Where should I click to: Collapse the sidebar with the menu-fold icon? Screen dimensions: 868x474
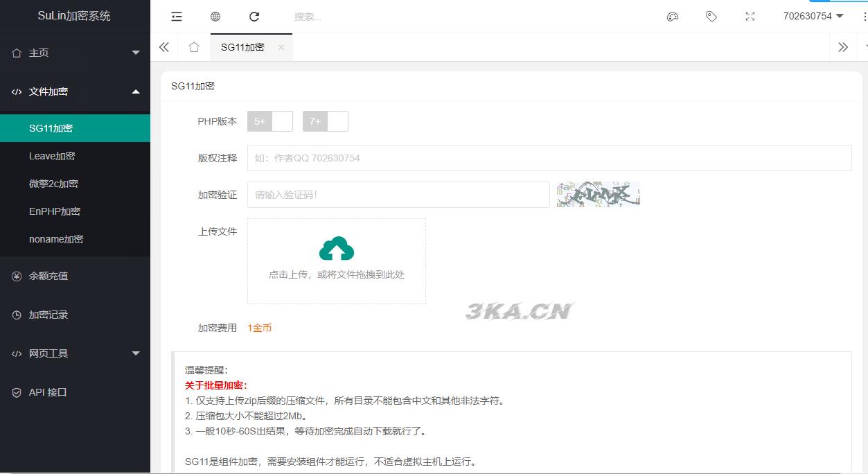(177, 17)
